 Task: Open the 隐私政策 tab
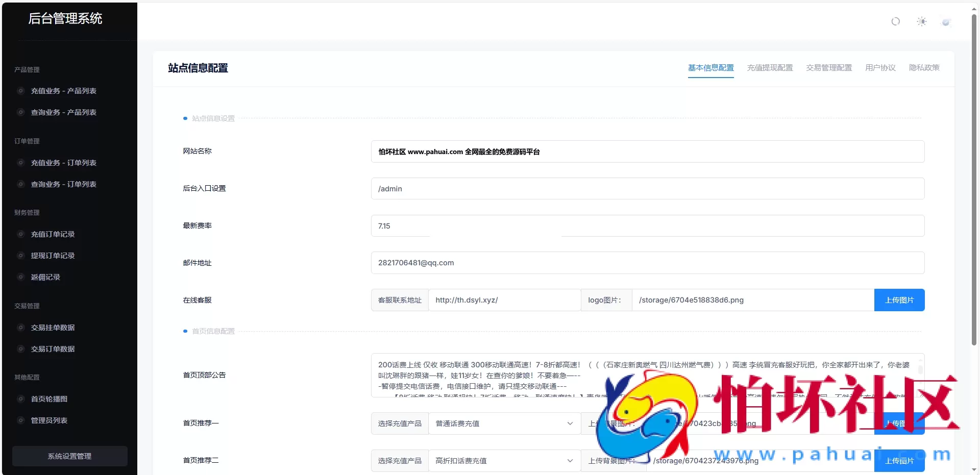click(924, 67)
